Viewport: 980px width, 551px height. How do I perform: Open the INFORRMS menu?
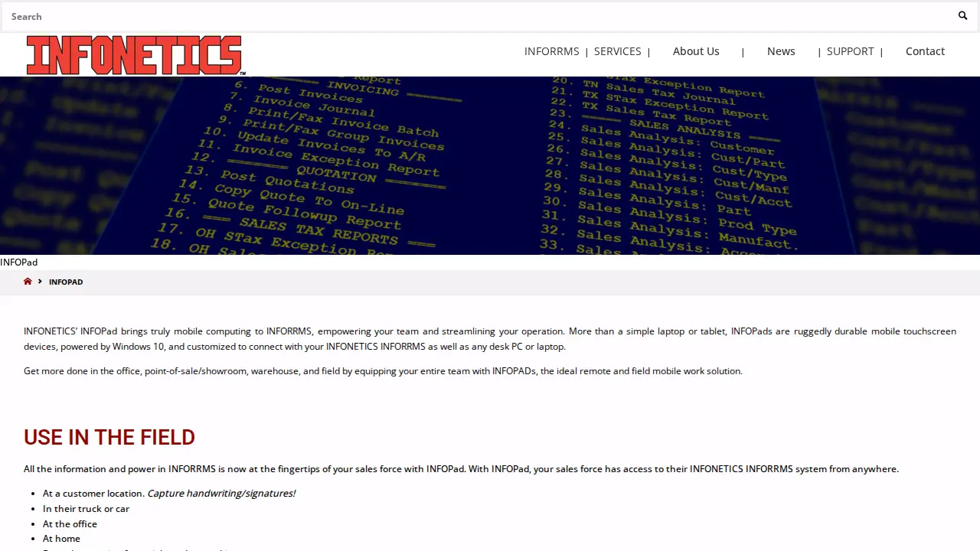pos(551,51)
